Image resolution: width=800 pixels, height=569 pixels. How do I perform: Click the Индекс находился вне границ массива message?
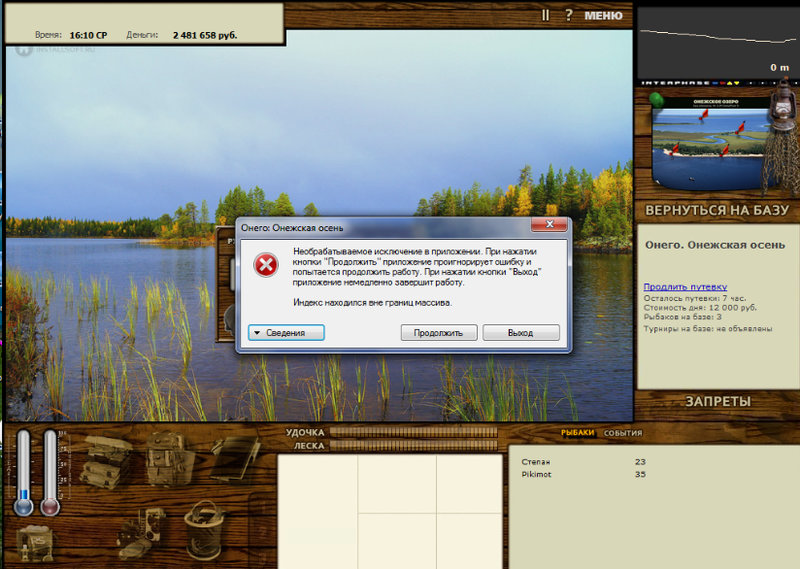[x=372, y=303]
